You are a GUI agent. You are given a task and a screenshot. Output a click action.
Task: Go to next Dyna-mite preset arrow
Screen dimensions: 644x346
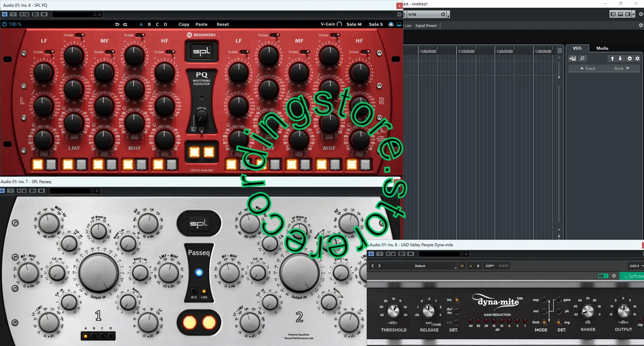[x=380, y=266]
